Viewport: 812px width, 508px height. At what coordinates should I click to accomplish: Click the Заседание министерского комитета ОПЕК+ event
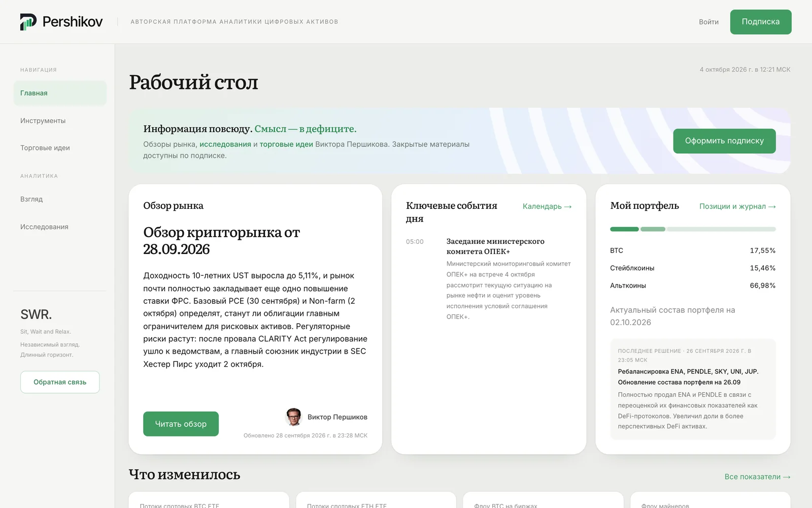[x=495, y=246]
